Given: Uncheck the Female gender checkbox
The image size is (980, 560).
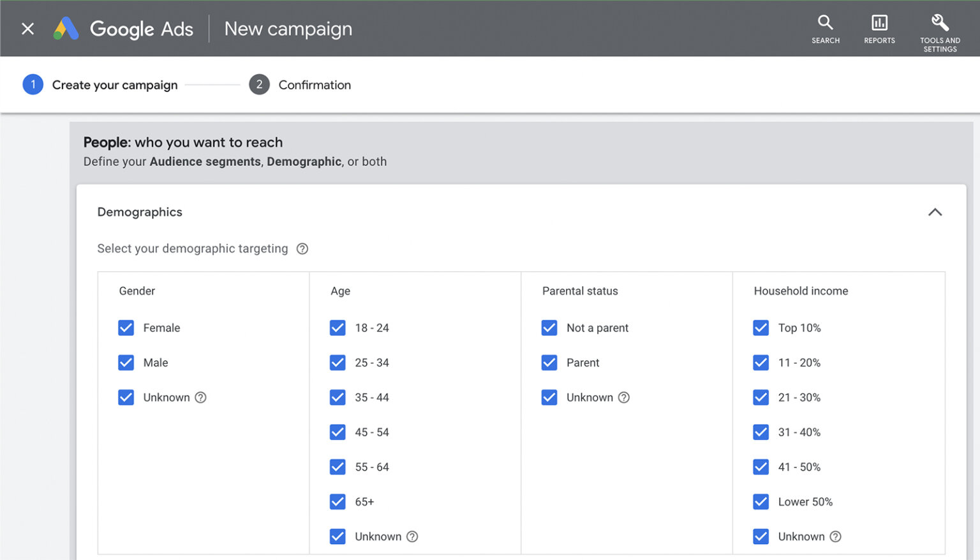Looking at the screenshot, I should pos(126,328).
